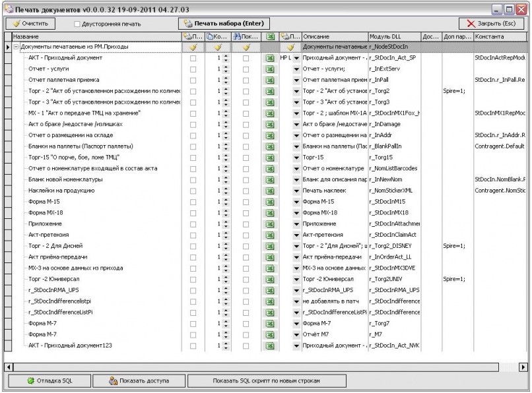Image resolution: width=532 pixels, height=393 pixels.
Task: Sort by the Модуль DLL column header
Action: pos(393,36)
